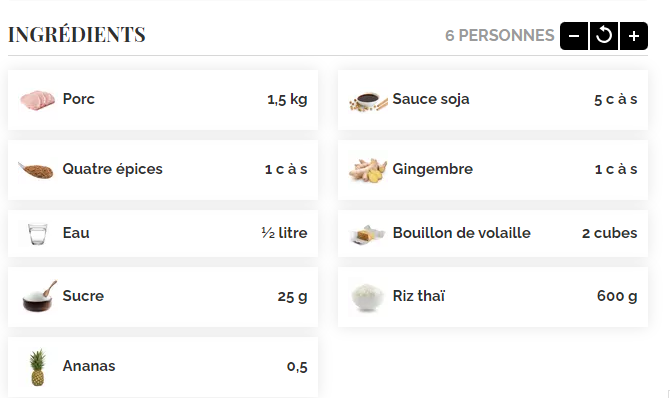670x398 pixels.
Task: Open the Gingembre ingredient link
Action: [432, 169]
